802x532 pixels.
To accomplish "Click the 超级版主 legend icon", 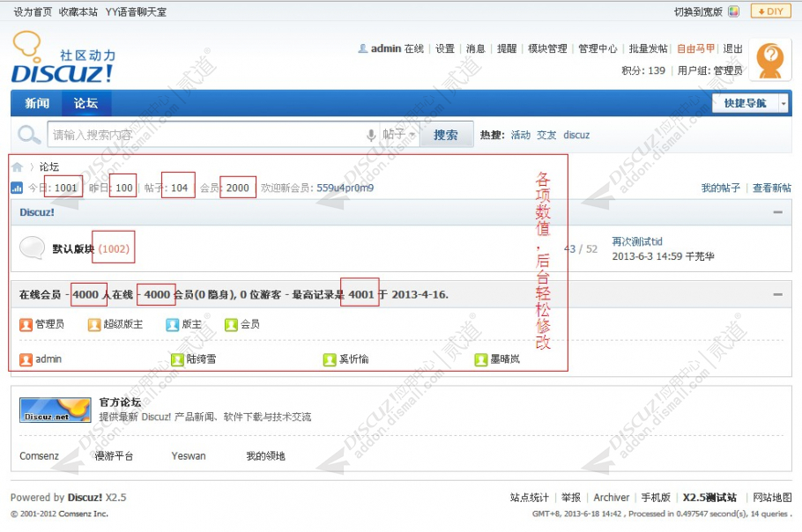I will pos(94,324).
